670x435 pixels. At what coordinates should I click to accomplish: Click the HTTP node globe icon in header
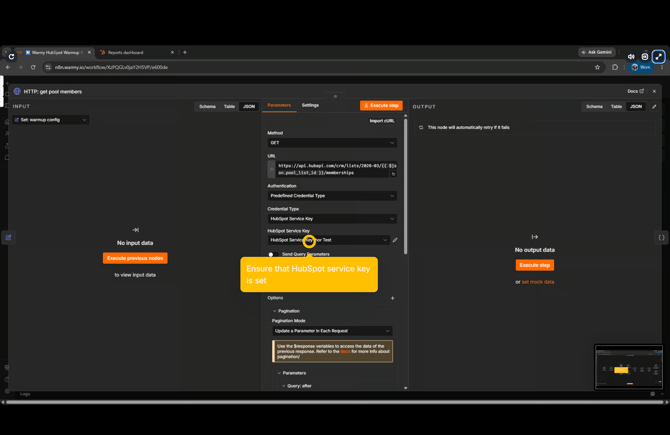tap(17, 91)
